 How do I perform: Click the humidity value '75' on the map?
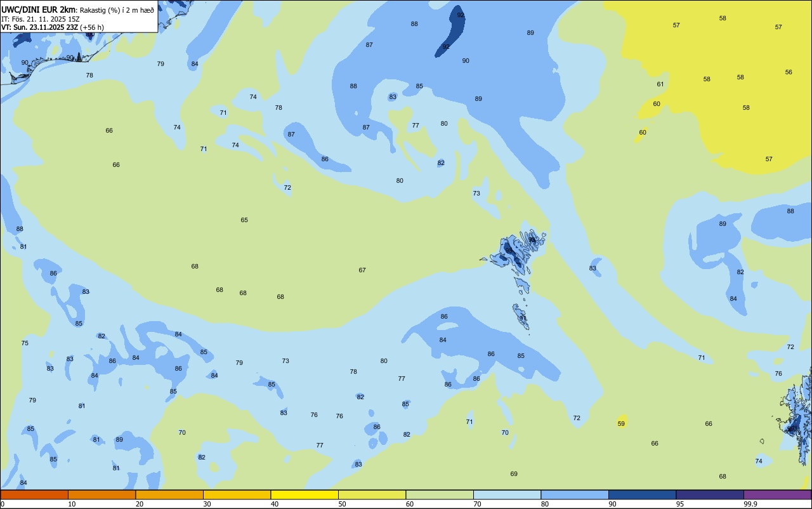(25, 343)
